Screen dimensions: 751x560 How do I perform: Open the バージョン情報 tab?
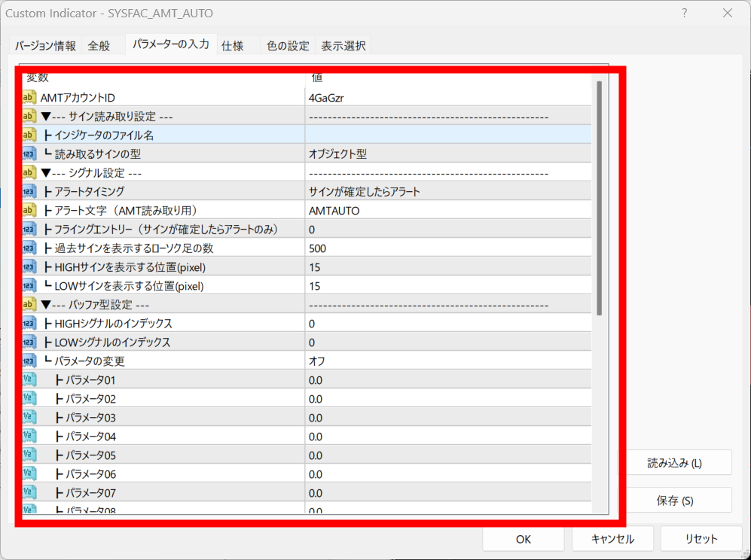coord(46,46)
